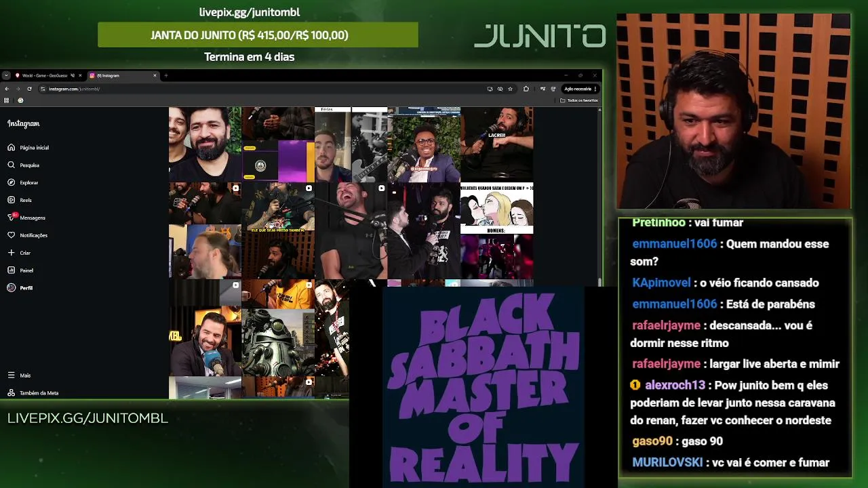This screenshot has width=868, height=488.
Task: Open post of laughing man in dark shirt
Action: (x=351, y=230)
